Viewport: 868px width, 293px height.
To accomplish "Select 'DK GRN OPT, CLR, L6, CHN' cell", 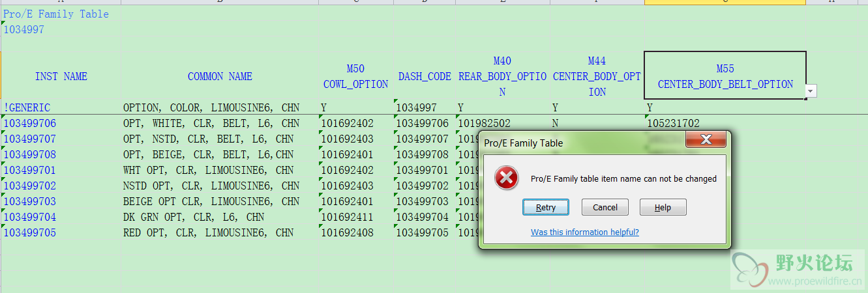I will (220, 217).
